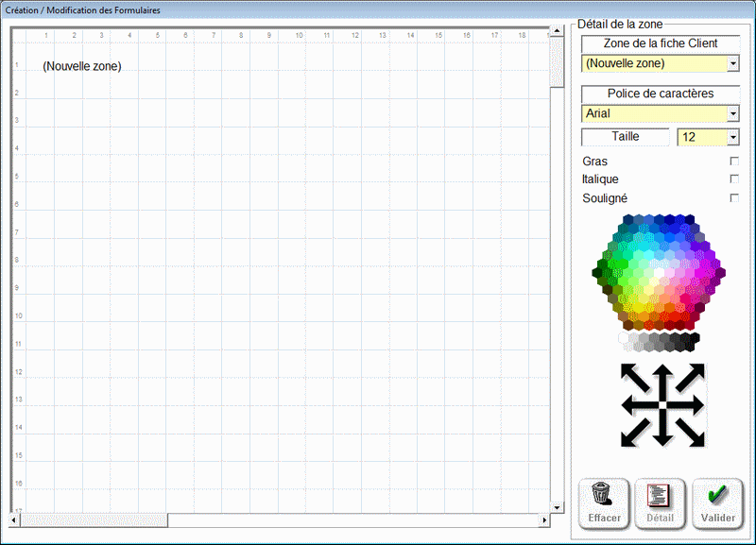Image resolution: width=756 pixels, height=545 pixels.
Task: Click the horizontal scrollbar thumb
Action: [94, 519]
